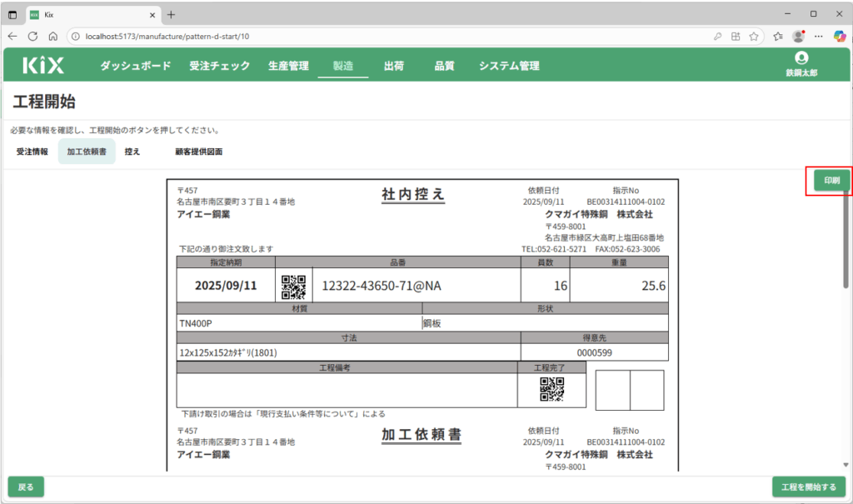Click the scrollbar down arrow
The width and height of the screenshot is (853, 504).
(846, 465)
